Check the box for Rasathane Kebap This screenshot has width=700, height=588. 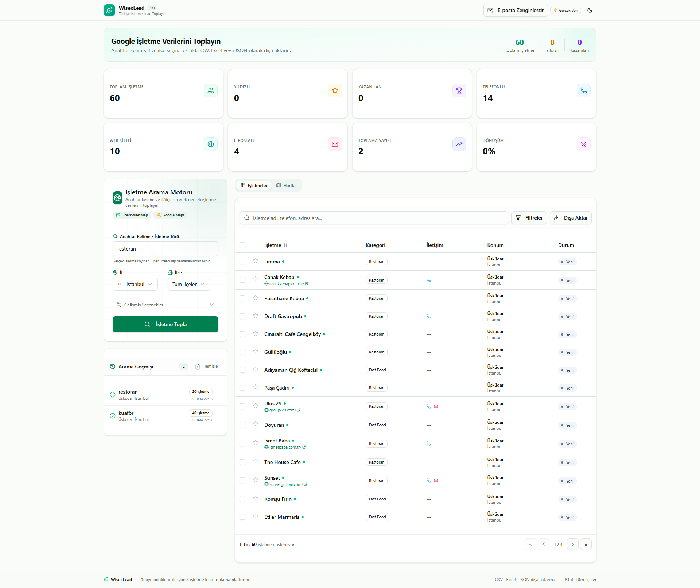(x=242, y=298)
